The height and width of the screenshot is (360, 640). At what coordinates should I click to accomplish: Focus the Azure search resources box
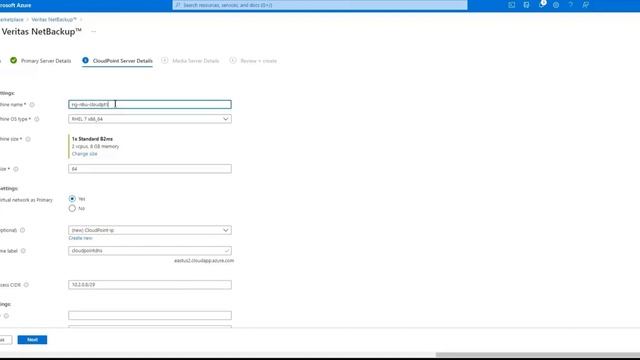click(x=320, y=5)
